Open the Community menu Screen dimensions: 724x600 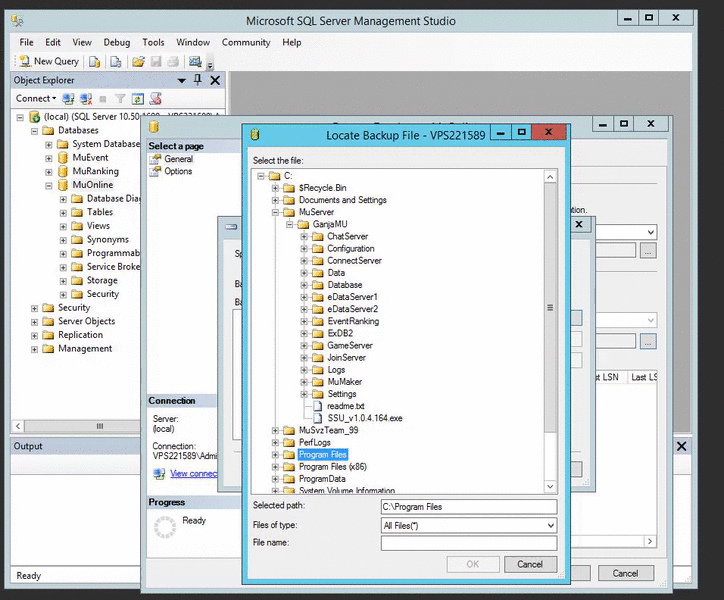(246, 42)
